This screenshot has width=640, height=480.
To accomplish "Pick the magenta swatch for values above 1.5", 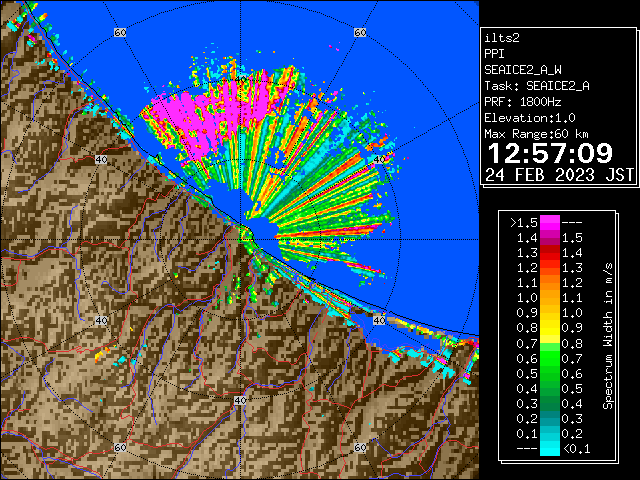I will point(550,223).
